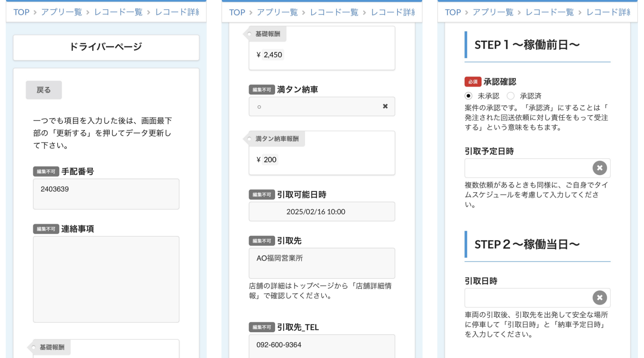Screen dimensions: 644x358
Task: Click TOP breadcrumb in the left panel
Action: pos(21,12)
